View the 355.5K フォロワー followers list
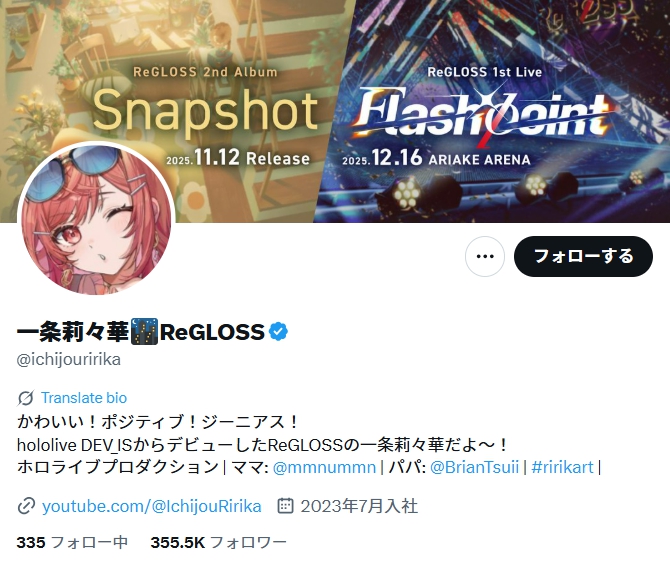670x566 pixels. (x=218, y=543)
